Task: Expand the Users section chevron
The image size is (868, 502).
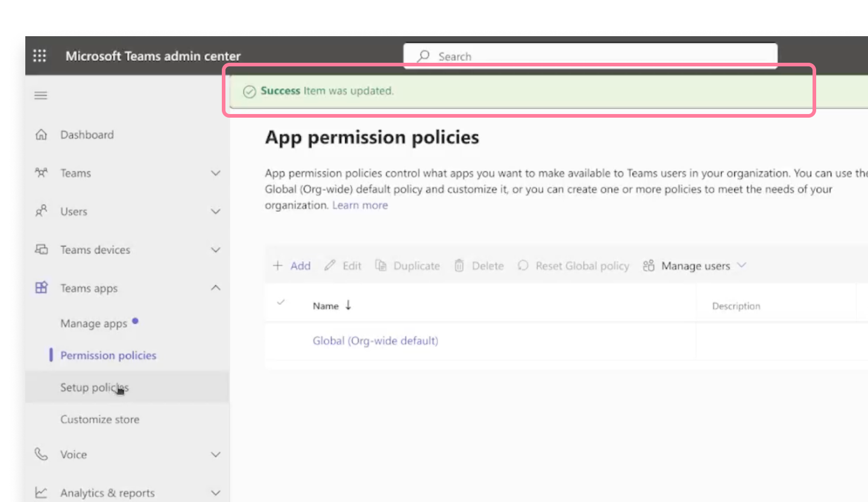Action: point(215,211)
